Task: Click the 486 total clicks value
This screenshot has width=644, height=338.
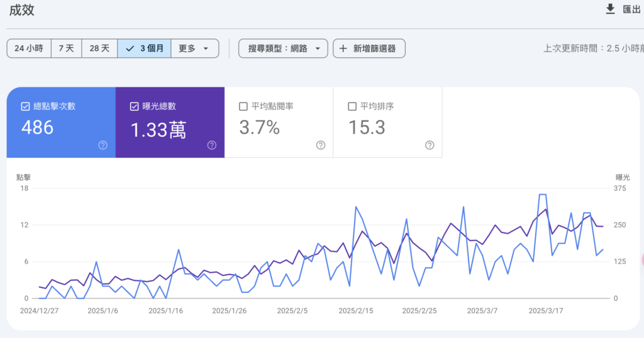Action: [37, 128]
